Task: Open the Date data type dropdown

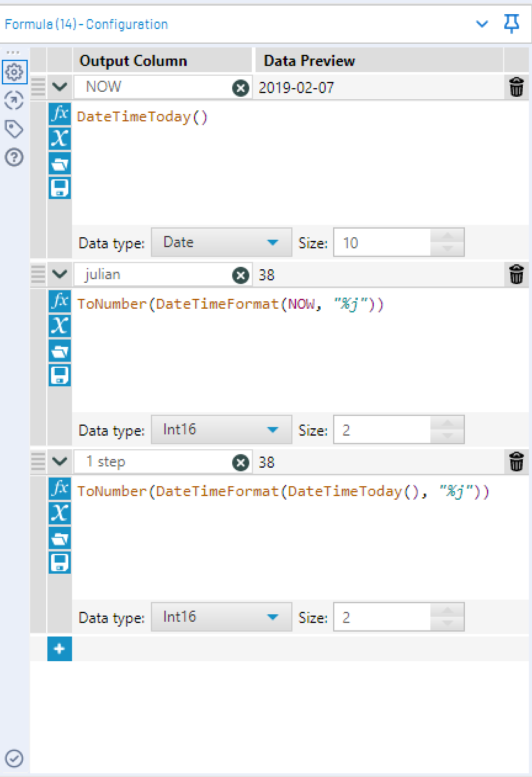Action: (x=221, y=242)
